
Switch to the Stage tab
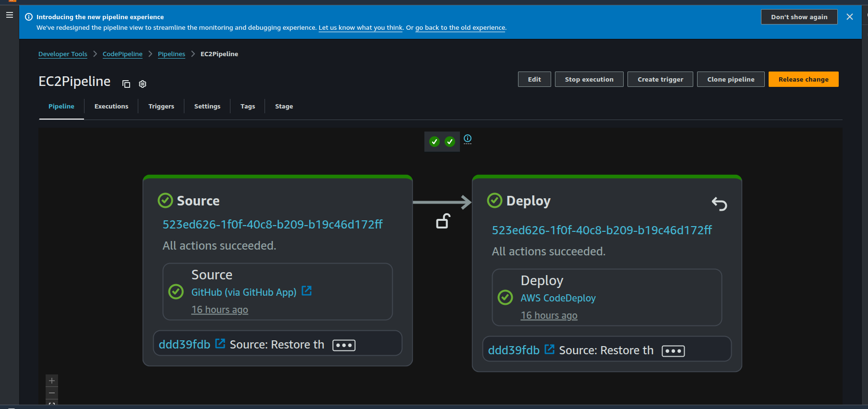[x=284, y=107]
